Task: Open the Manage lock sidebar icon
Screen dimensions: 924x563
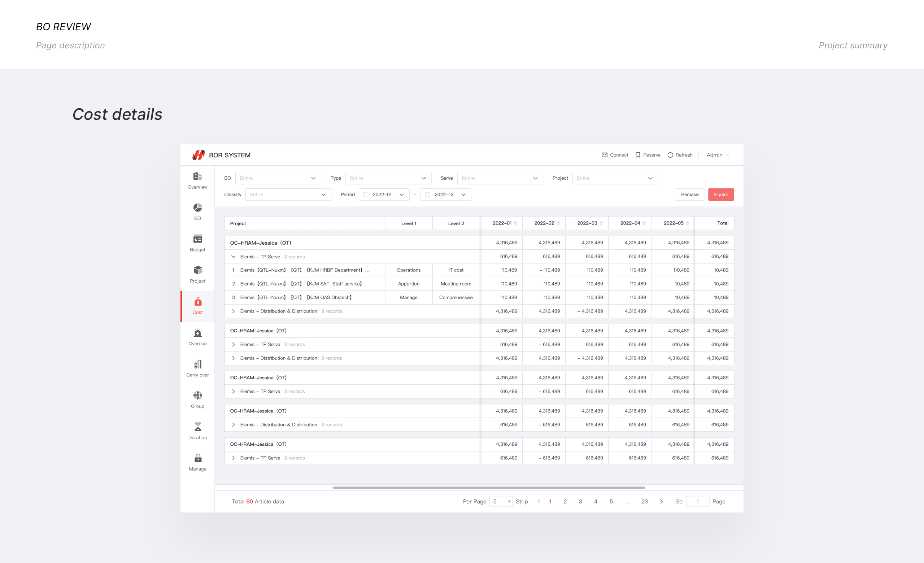Action: coord(198,458)
